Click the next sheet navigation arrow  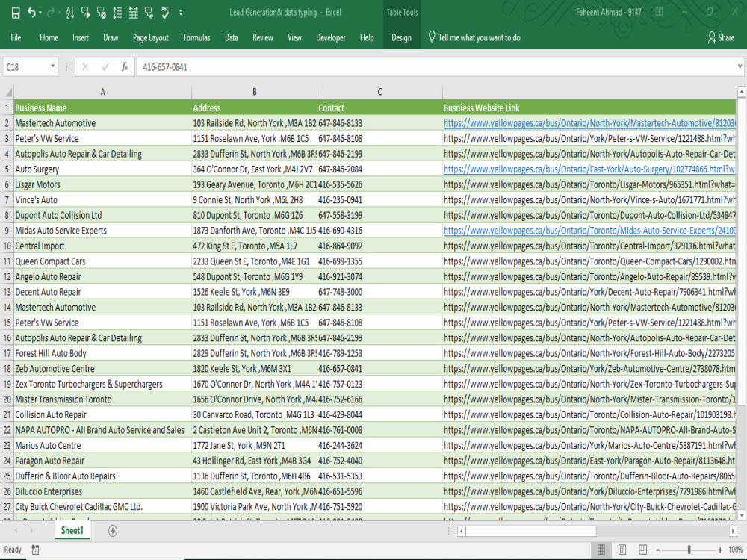pos(31,530)
